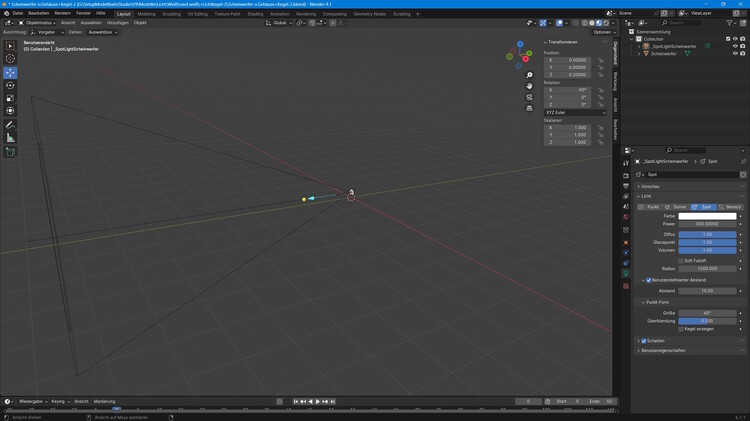Open the XYZ Euler rotation mode dropdown
Viewport: 750px width, 421px height.
point(575,113)
